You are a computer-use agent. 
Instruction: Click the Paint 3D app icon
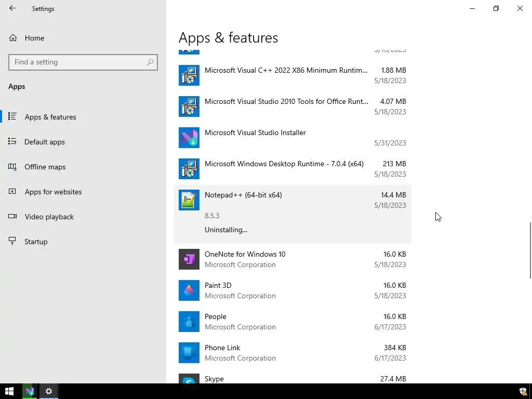coord(189,290)
